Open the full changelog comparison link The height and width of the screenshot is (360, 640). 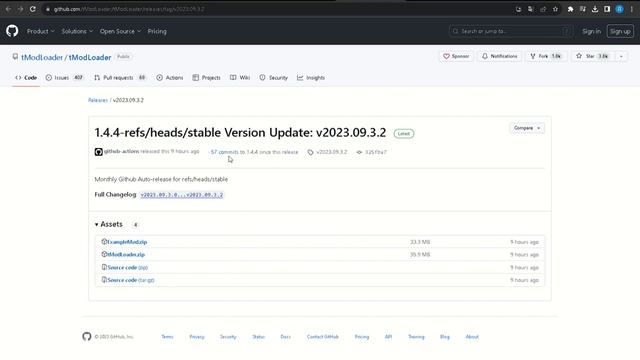click(x=182, y=195)
